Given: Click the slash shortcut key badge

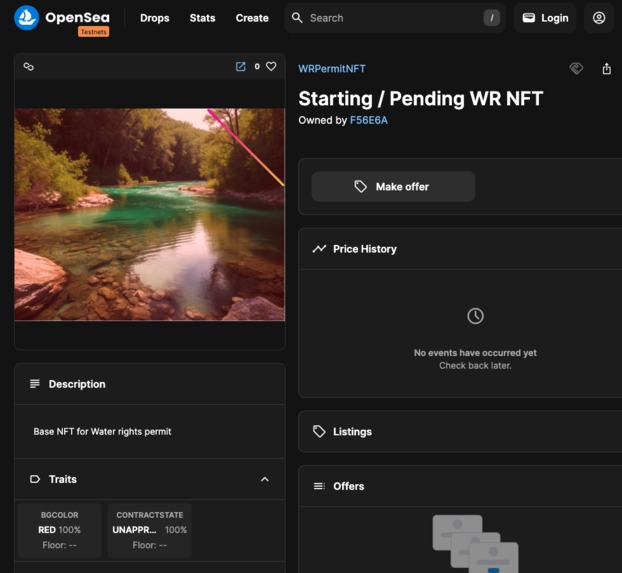Looking at the screenshot, I should pyautogui.click(x=491, y=18).
